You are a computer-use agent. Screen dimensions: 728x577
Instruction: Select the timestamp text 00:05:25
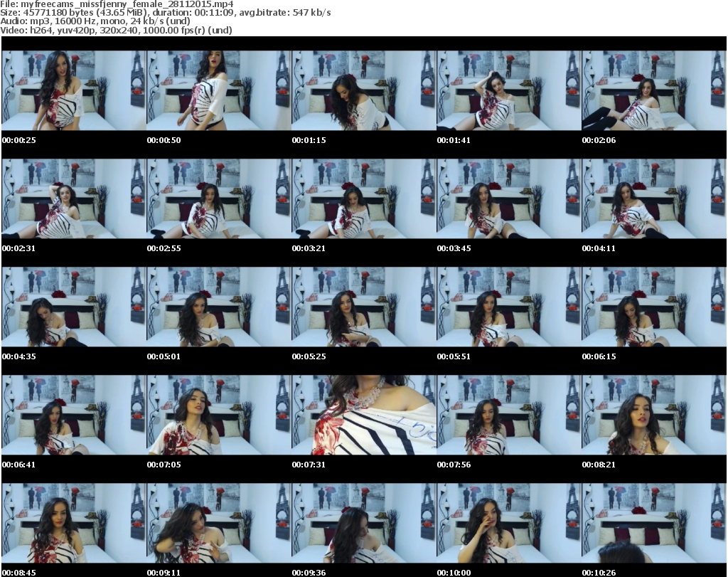(309, 356)
